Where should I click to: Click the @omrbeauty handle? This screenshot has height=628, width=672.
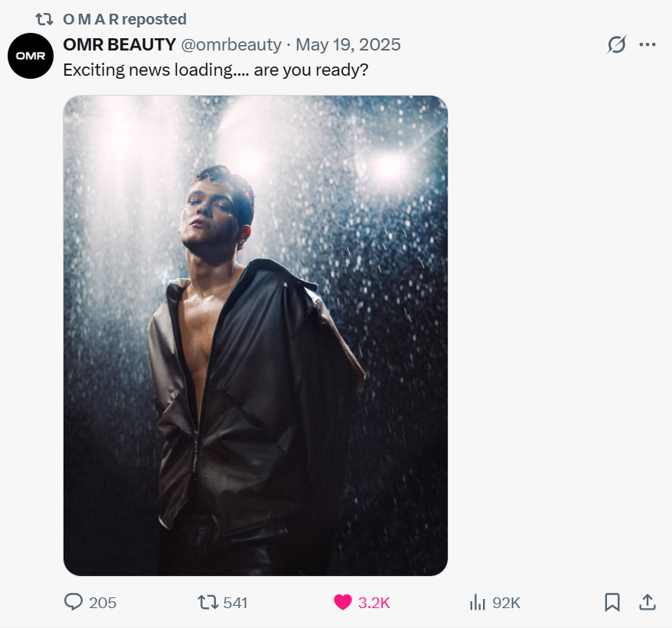[231, 44]
